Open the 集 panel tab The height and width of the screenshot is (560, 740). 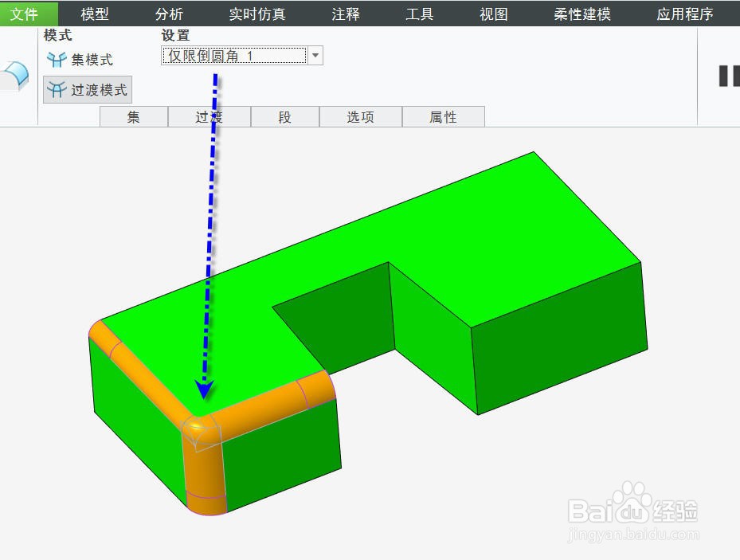(134, 117)
